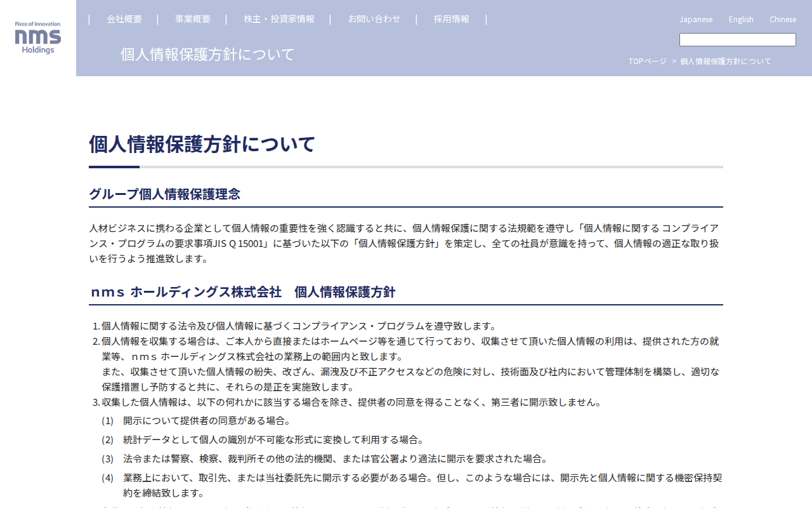Screen dimensions: 812x508
Task: Open the 株主・投資家情報 menu item
Action: [279, 19]
